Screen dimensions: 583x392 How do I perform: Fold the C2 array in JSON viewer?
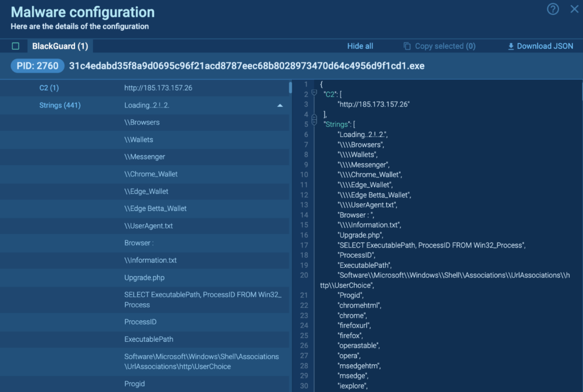[314, 93]
